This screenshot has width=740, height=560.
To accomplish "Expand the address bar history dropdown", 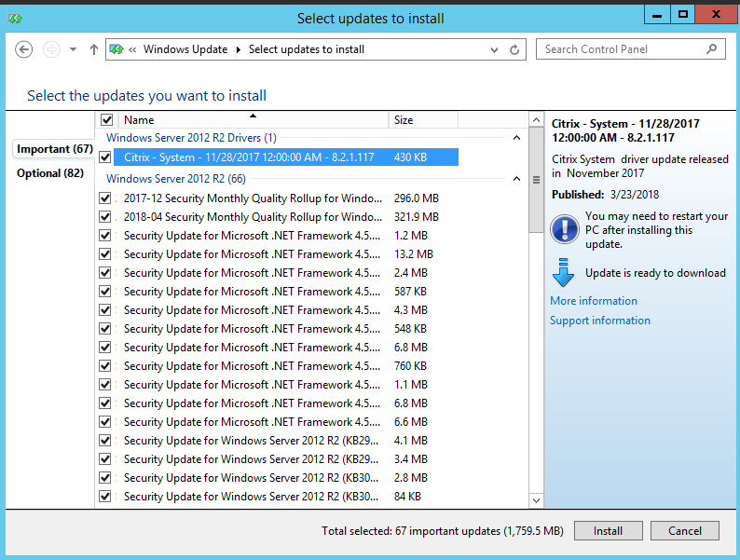I will [x=494, y=49].
